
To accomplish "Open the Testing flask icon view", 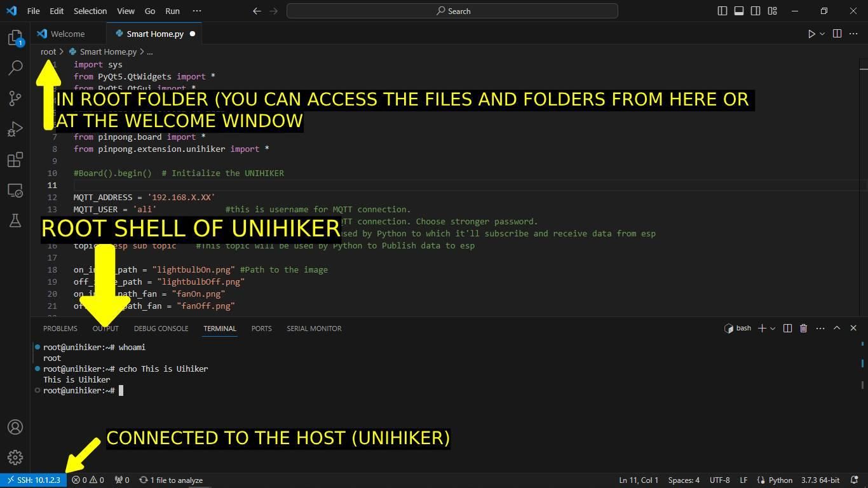I will coord(15,220).
